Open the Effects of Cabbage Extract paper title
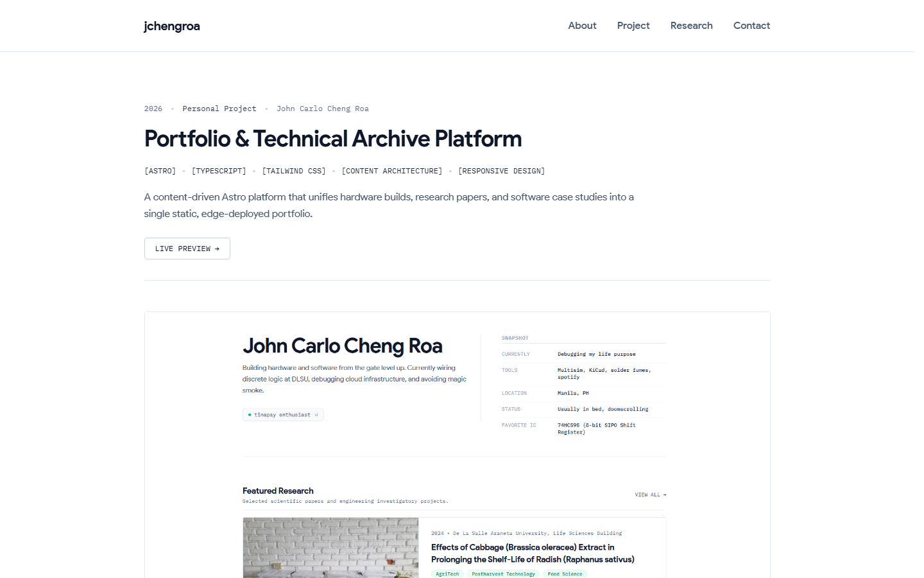924x578 pixels. 533,553
